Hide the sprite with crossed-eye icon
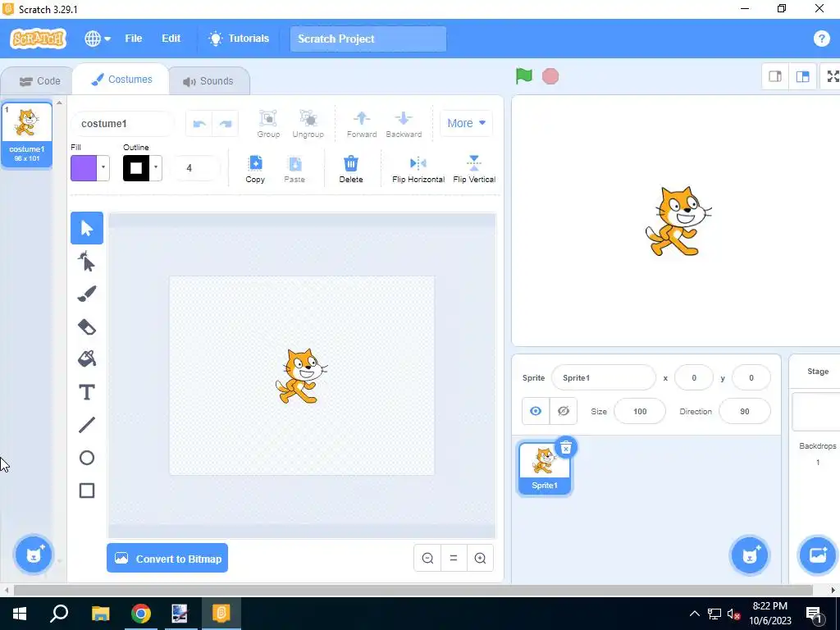The image size is (840, 630). [563, 411]
